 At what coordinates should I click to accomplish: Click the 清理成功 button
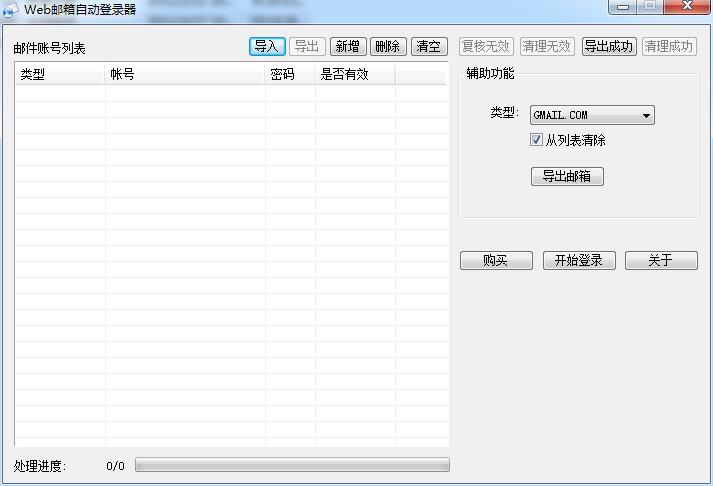click(x=669, y=46)
